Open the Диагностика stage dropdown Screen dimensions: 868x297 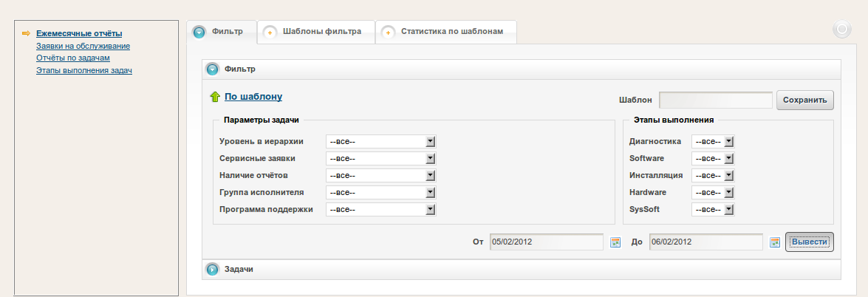point(713,141)
